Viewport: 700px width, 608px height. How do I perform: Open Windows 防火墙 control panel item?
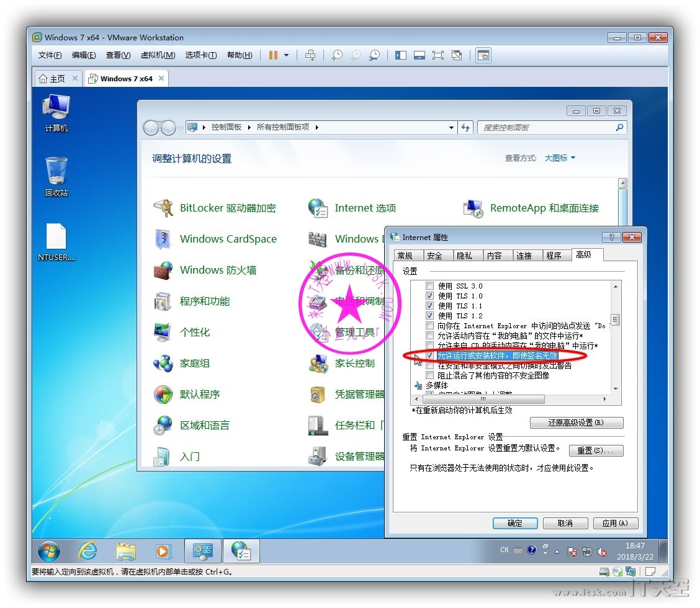(x=217, y=270)
